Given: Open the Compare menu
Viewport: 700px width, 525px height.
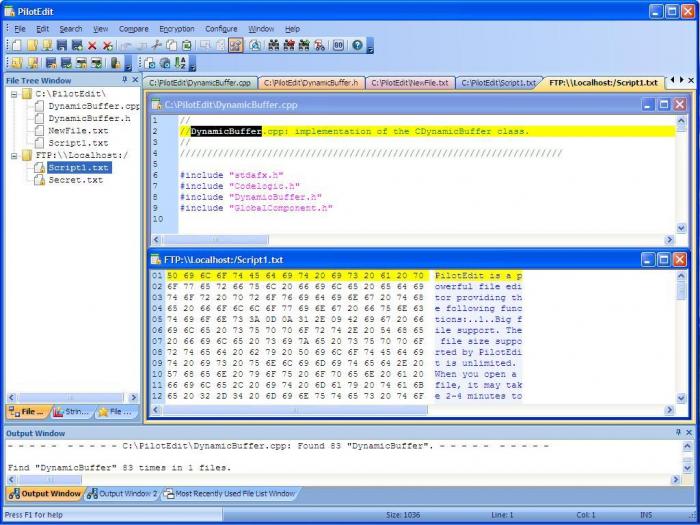Looking at the screenshot, I should click(x=133, y=29).
